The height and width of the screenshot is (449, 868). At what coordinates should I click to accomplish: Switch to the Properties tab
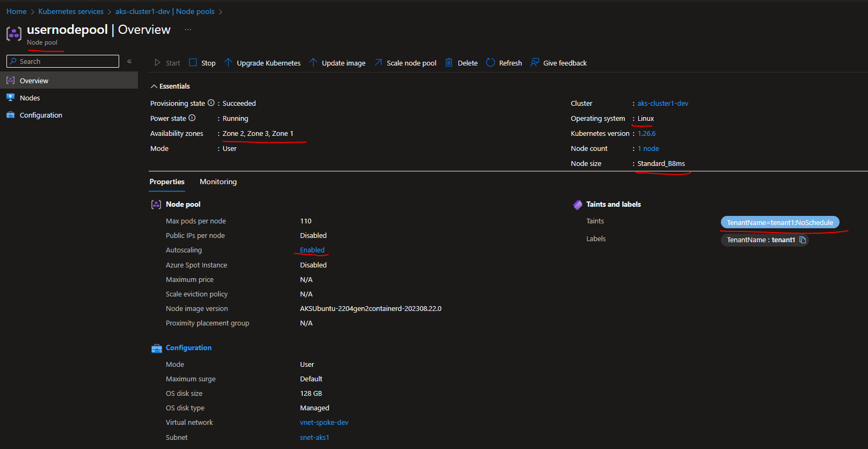[x=167, y=182]
